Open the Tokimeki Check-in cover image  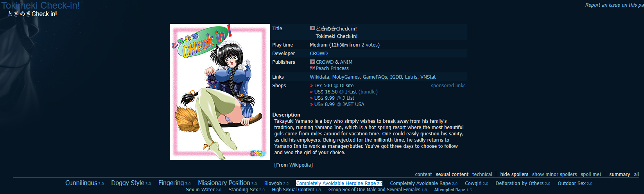click(220, 92)
